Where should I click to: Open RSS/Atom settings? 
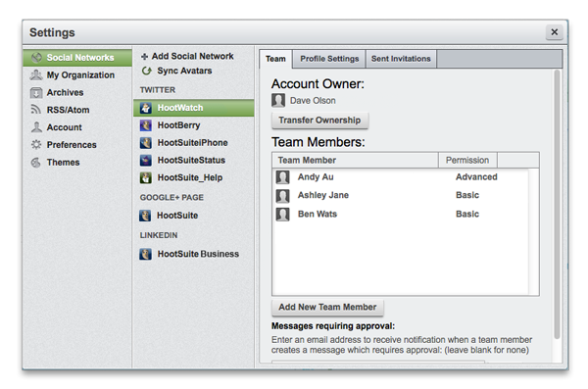pos(77,110)
